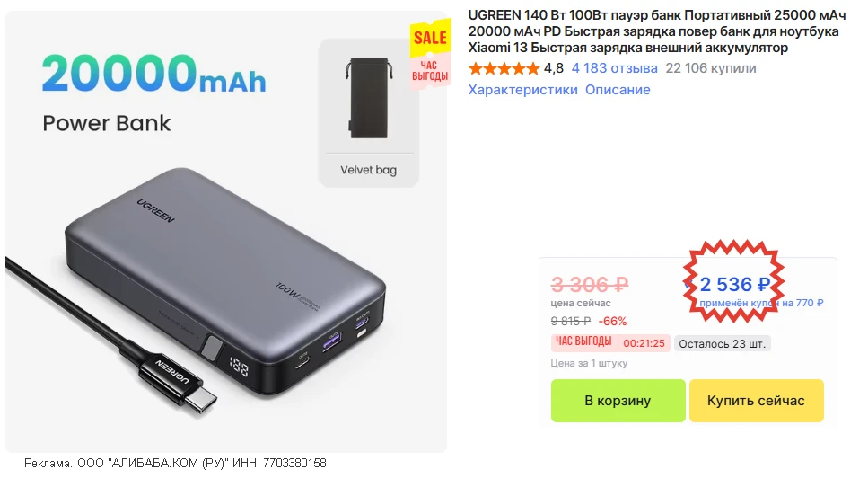The image size is (868, 478).
Task: Open the 4 183 отзыва reviews link
Action: [614, 68]
